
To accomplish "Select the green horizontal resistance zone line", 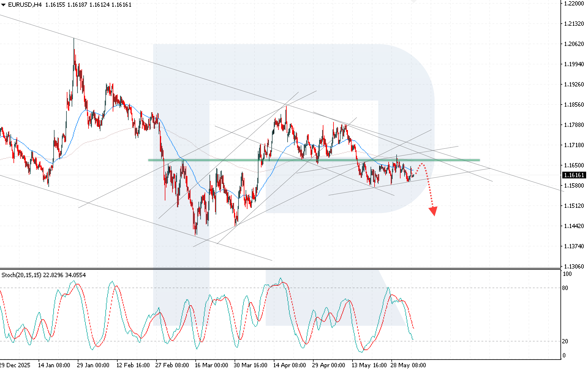I will coord(314,160).
